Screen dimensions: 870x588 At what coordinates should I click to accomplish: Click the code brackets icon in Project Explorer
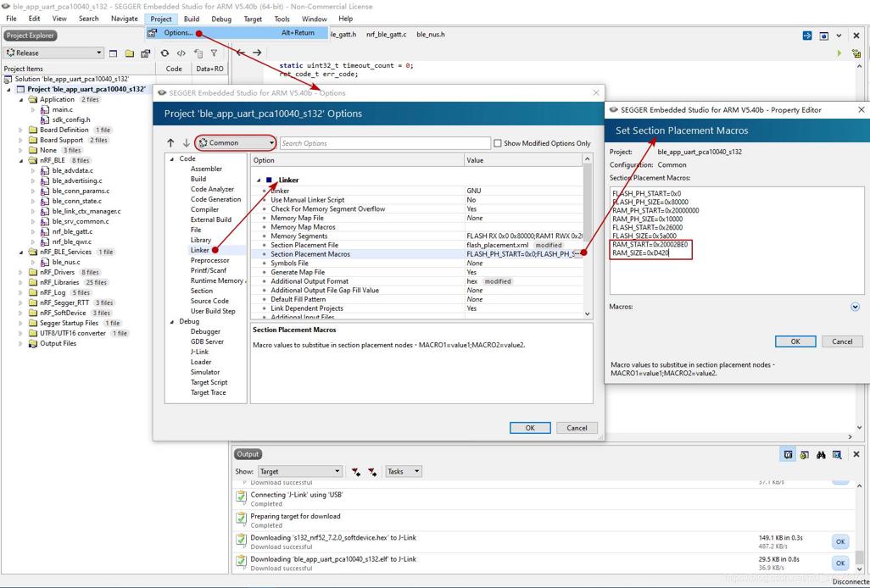[x=181, y=53]
